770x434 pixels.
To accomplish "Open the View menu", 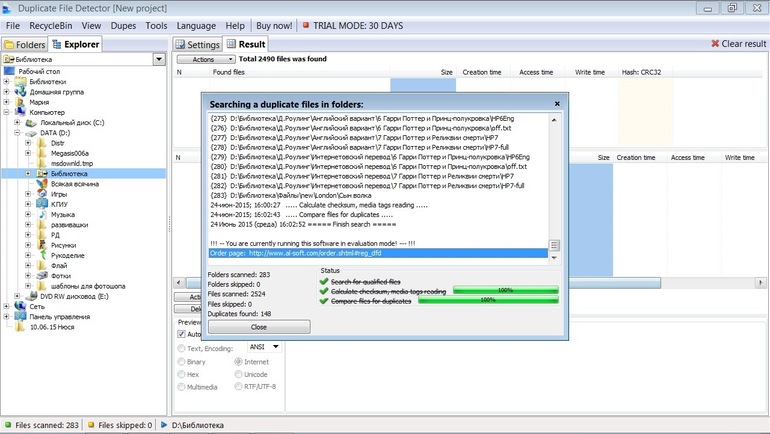I will (91, 26).
